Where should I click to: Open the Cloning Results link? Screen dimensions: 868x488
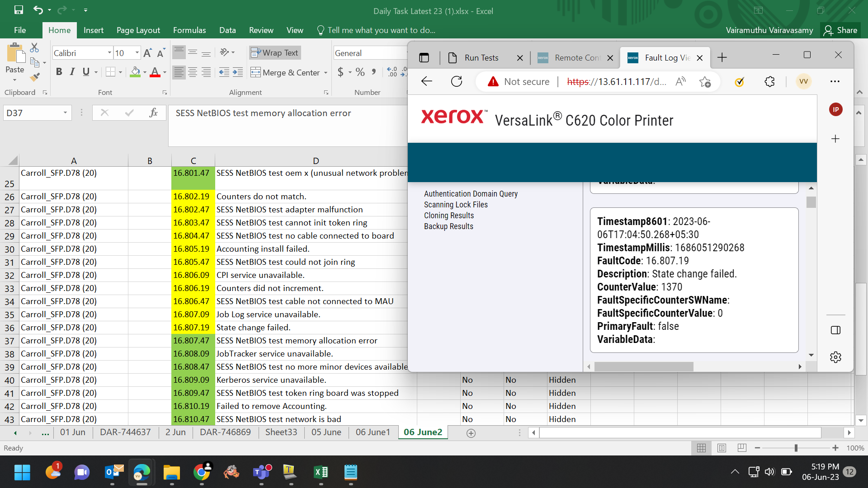point(449,216)
